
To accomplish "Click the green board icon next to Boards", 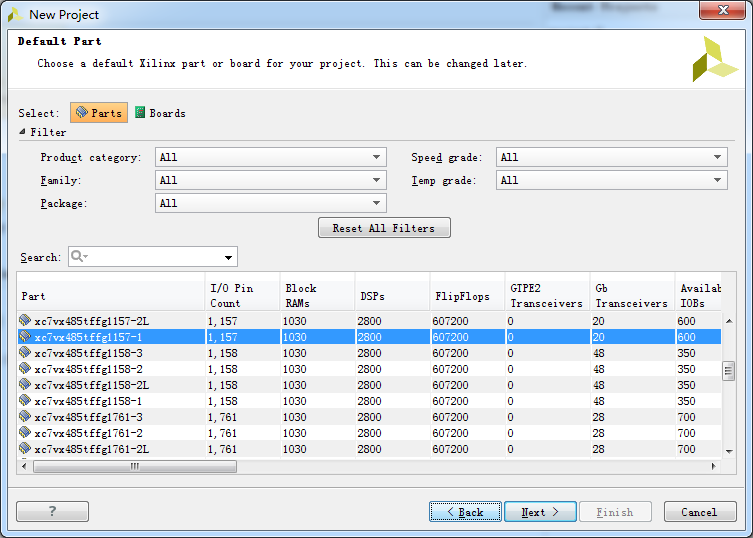I will tap(140, 112).
